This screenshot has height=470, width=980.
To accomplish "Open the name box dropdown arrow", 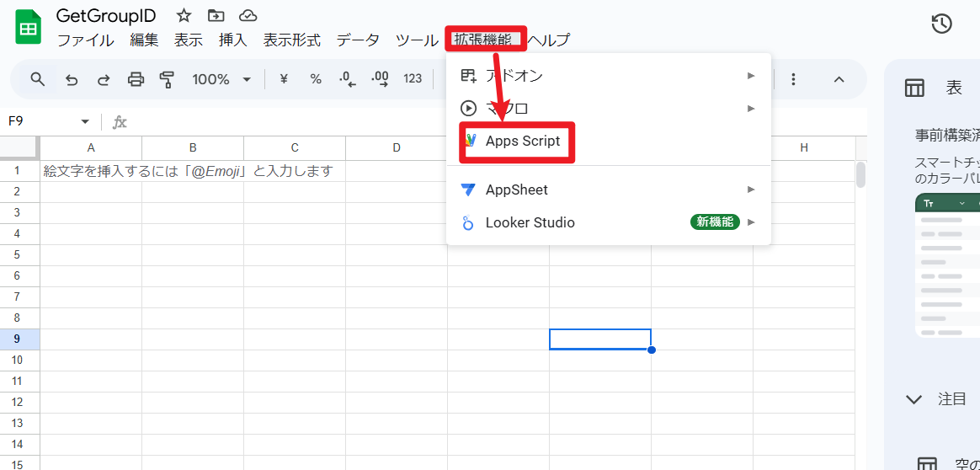I will [x=85, y=121].
